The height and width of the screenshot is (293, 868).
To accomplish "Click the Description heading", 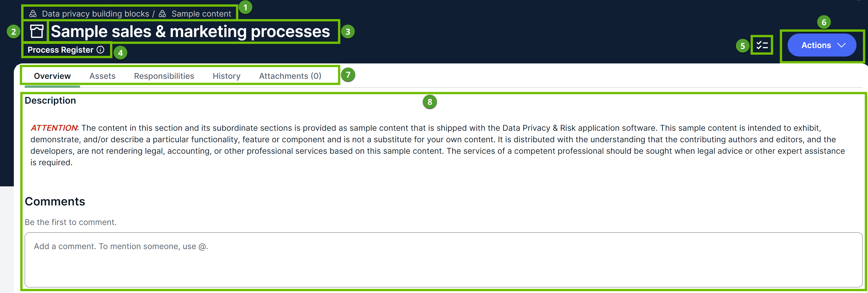I will click(x=50, y=101).
